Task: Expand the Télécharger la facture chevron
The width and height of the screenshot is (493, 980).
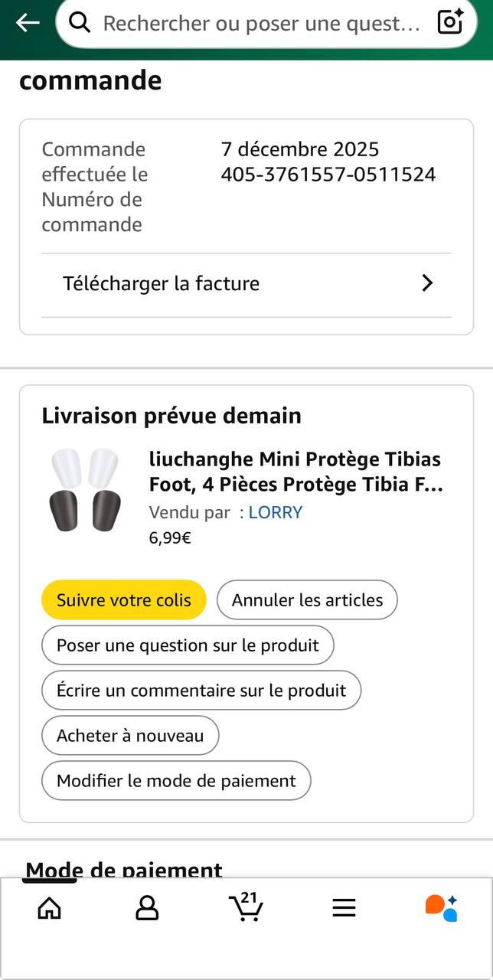Action: tap(428, 283)
